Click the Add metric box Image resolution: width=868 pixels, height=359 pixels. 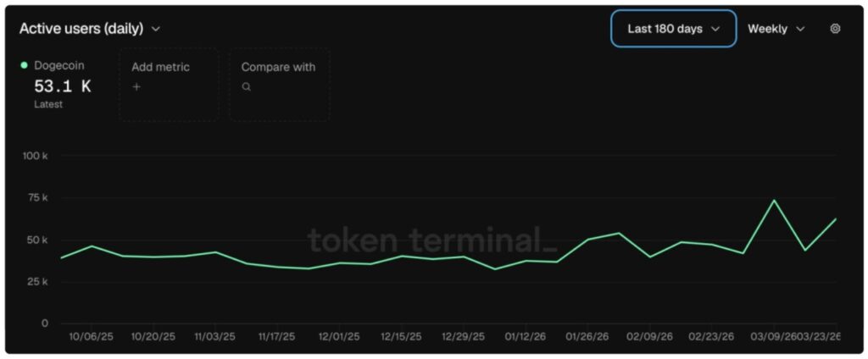click(x=169, y=85)
